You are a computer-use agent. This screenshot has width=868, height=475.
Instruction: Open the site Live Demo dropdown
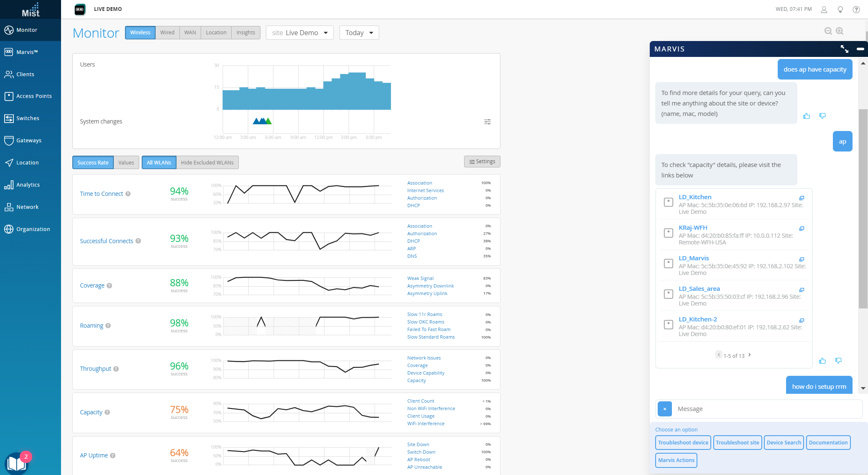click(x=299, y=33)
